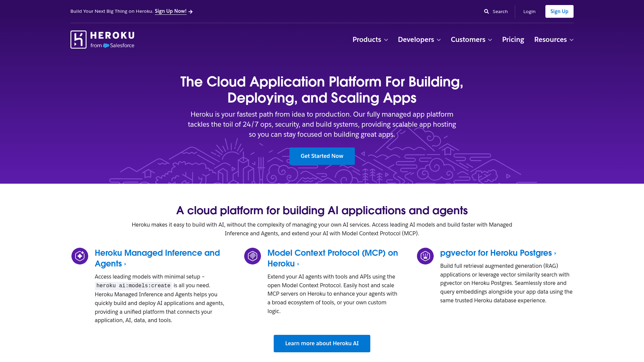Open Heroku Managed Inference and Agents link
The image size is (644, 362).
coord(157,258)
